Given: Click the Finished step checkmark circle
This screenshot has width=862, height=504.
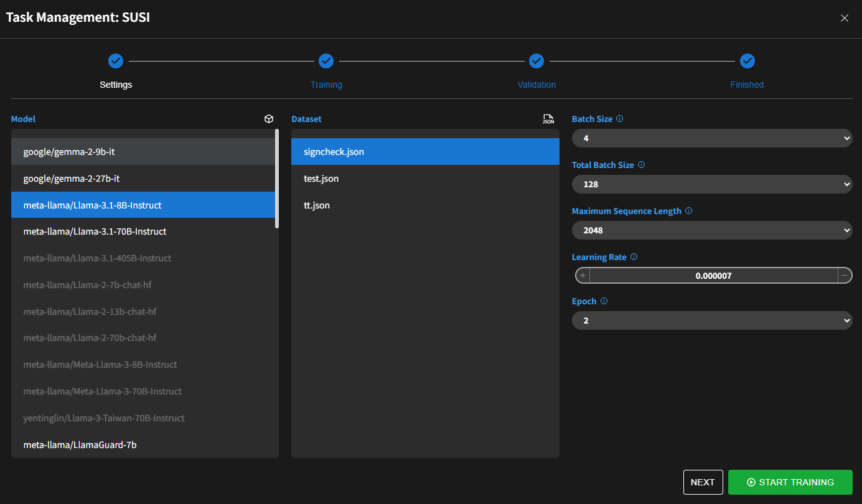Looking at the screenshot, I should [x=747, y=61].
